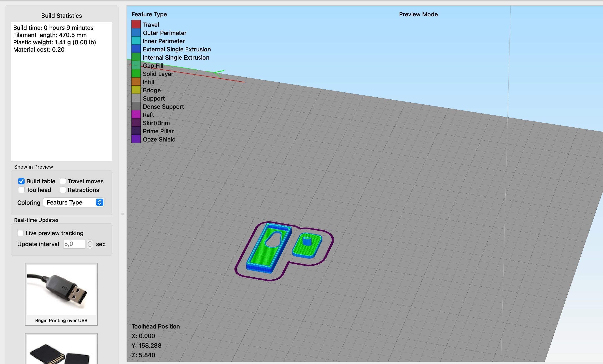
Task: Click the Outer Perimeter legend swatch
Action: coord(136,33)
